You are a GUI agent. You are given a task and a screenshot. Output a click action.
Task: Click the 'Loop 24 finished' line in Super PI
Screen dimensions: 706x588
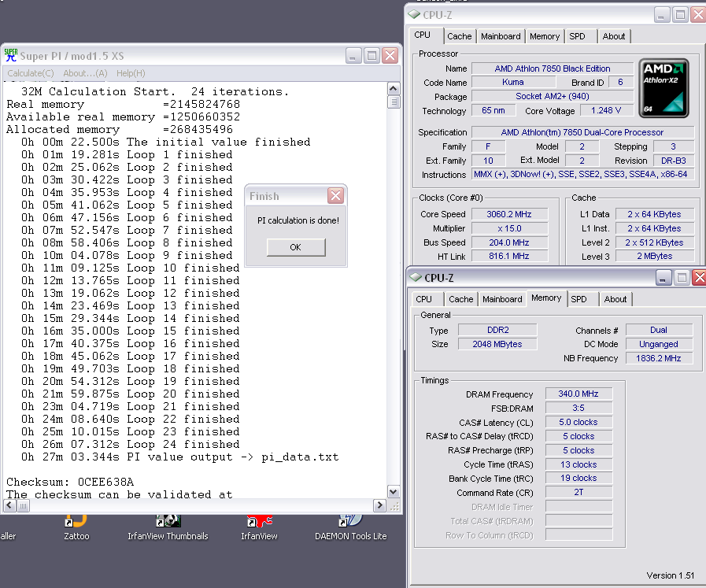131,444
